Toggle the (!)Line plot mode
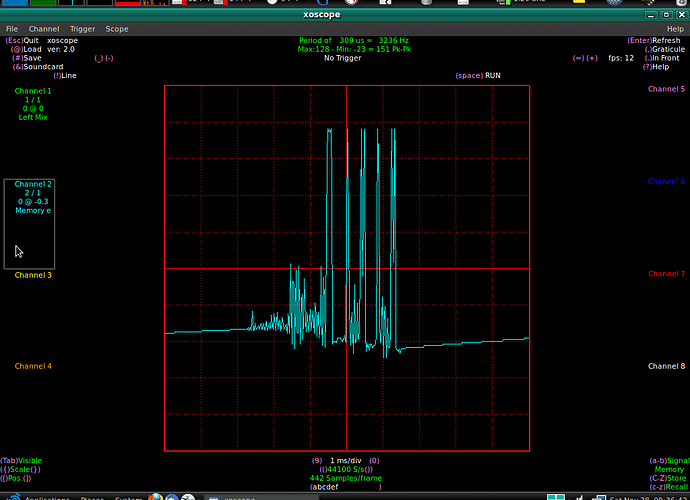This screenshot has width=690, height=500. pyautogui.click(x=65, y=76)
